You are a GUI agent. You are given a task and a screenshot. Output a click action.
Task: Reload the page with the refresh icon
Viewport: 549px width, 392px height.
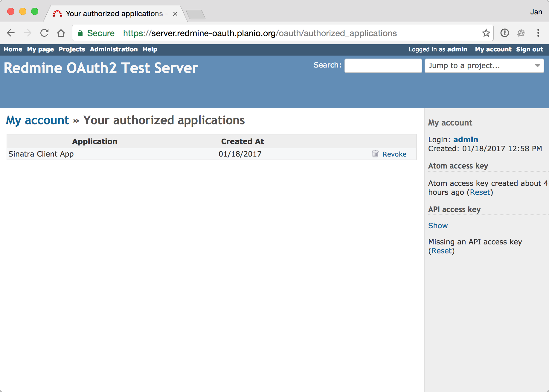44,33
